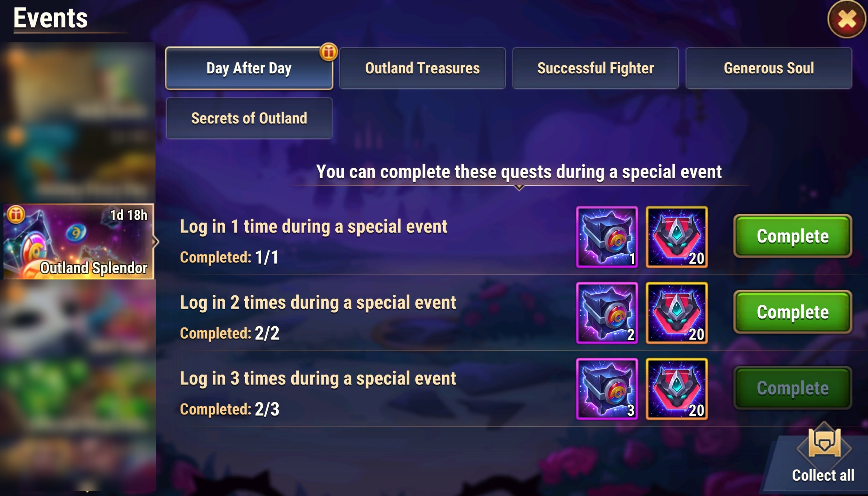Tap the mask reward icon in third quest
Image resolution: width=868 pixels, height=496 pixels.
(677, 389)
